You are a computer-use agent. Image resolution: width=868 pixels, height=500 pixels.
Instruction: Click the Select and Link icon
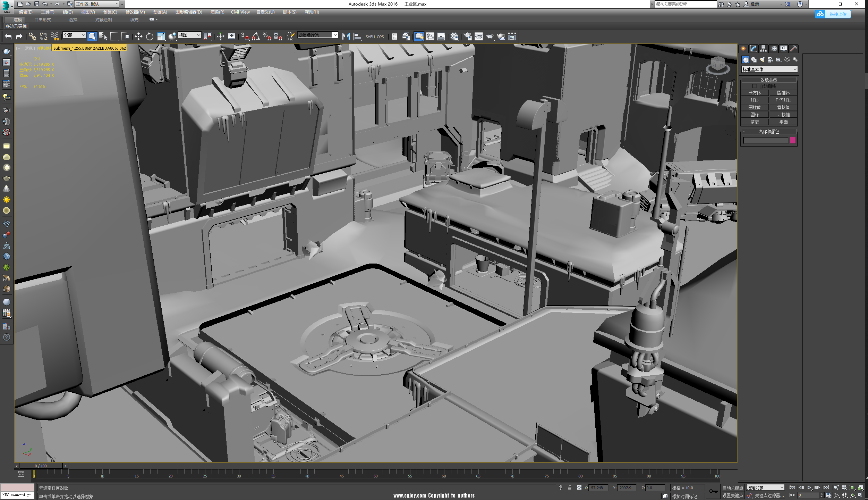[x=32, y=36]
